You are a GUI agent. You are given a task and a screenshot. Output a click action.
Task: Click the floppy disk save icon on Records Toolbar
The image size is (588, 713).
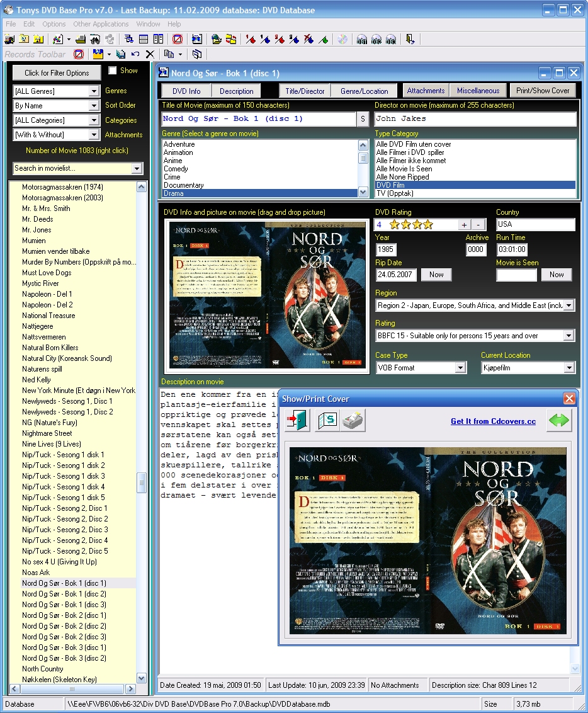tap(97, 54)
